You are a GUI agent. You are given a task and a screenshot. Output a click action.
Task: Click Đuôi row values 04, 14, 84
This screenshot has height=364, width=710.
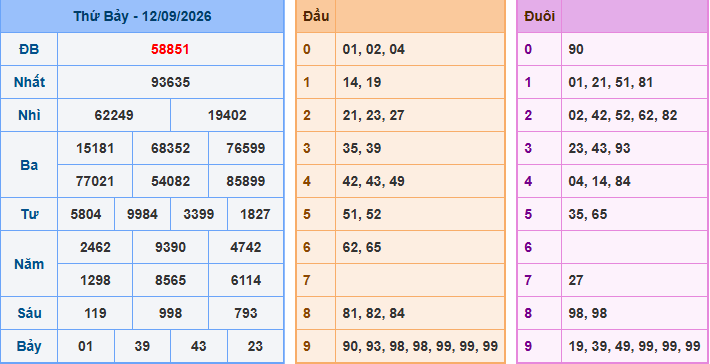pyautogui.click(x=599, y=182)
